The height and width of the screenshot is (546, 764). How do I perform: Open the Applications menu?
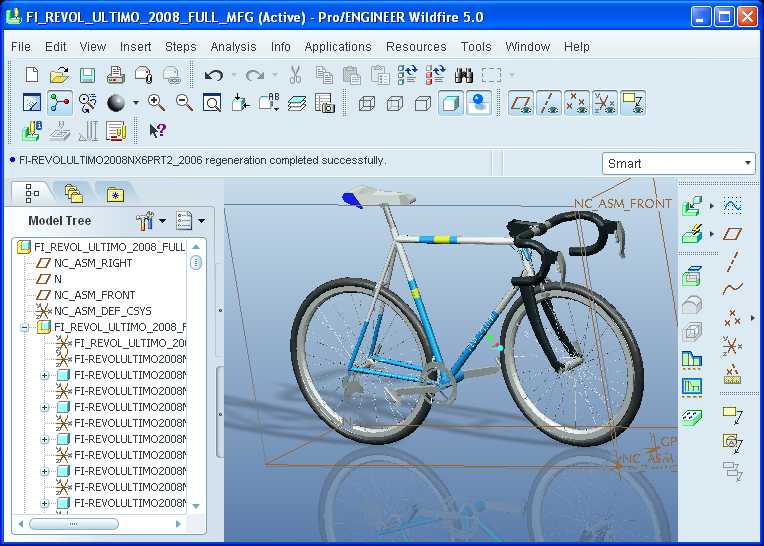(x=338, y=46)
